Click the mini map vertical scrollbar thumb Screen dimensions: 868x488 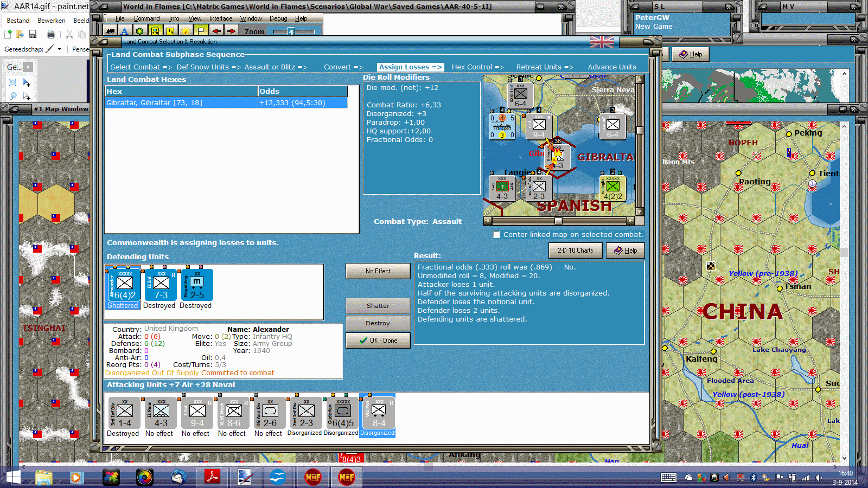(640, 130)
